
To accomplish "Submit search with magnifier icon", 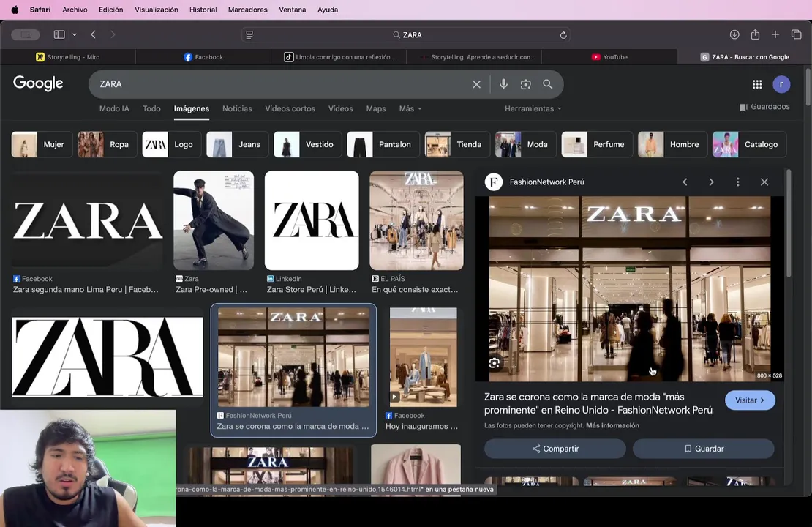I will (547, 84).
